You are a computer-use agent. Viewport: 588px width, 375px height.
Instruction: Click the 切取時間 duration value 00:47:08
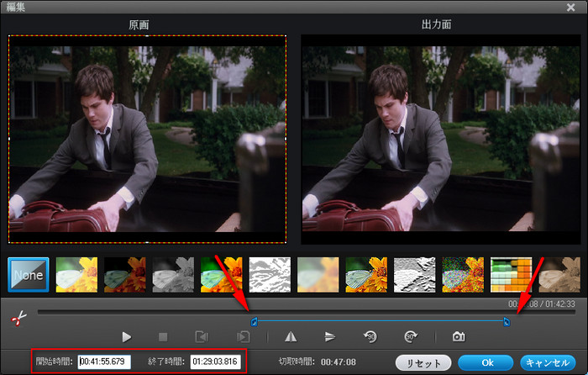pos(339,362)
